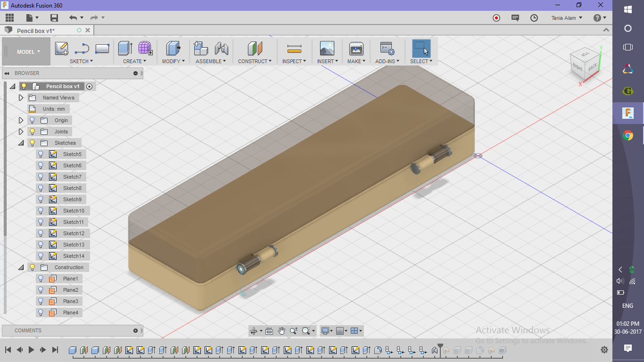Toggle visibility of Sketch9
The height and width of the screenshot is (362, 644).
41,199
